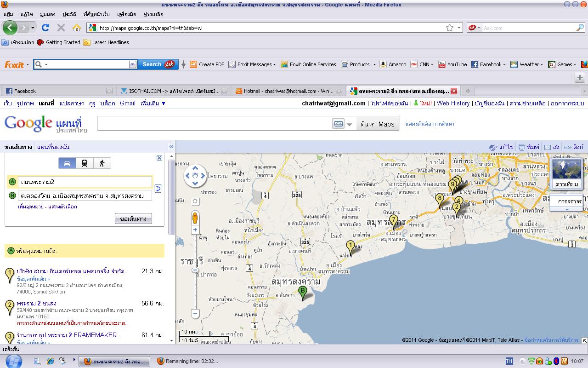Click the Street View pegman icon
This screenshot has width=588, height=368.
tap(195, 218)
